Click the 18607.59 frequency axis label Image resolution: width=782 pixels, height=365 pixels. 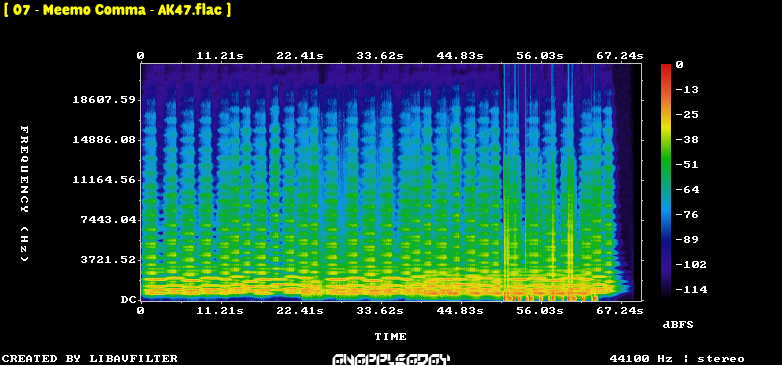point(104,100)
